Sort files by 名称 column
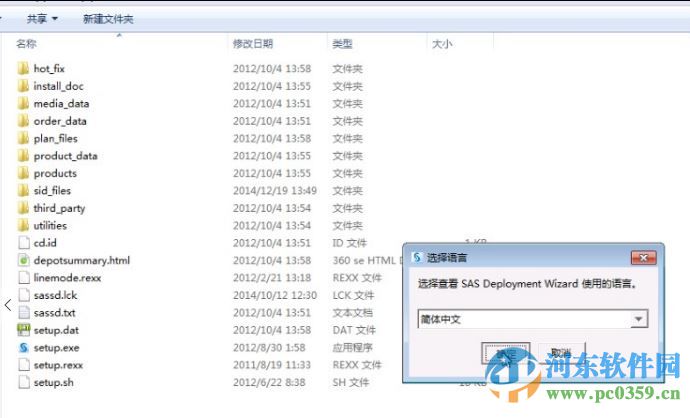 (26, 44)
